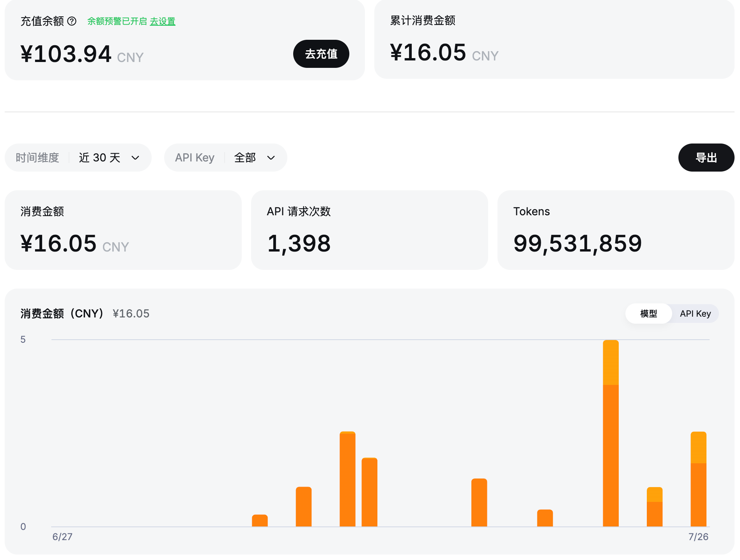Open the 消费金额 ¥16.05 summary card
This screenshot has height=560, width=740.
[123, 230]
